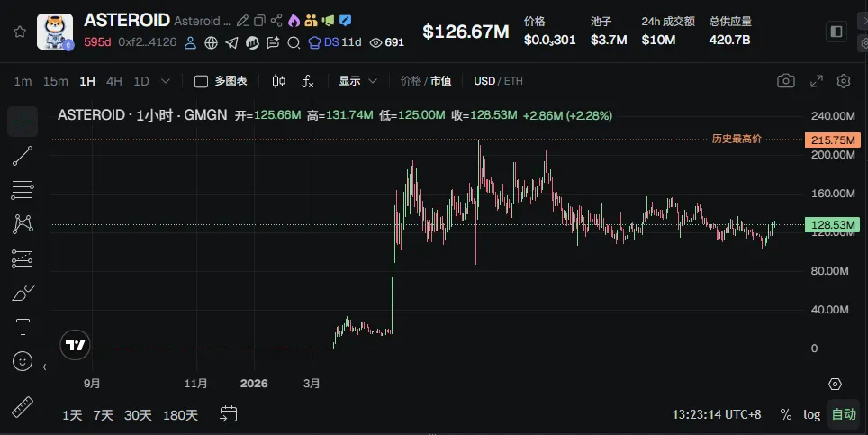
Task: Set chart range to 30天
Action: [138, 415]
